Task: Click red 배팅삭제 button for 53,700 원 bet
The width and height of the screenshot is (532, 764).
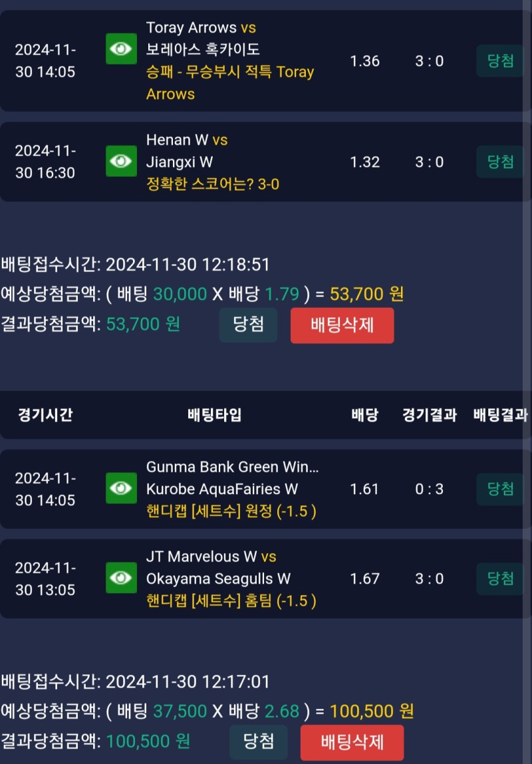Action: 342,325
